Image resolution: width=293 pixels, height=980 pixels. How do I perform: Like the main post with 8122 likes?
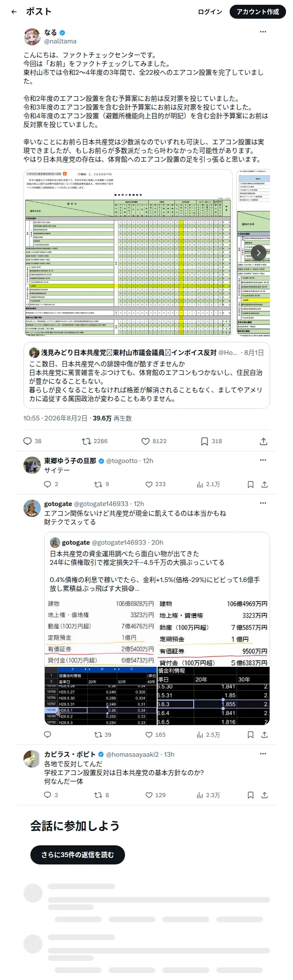(x=145, y=441)
